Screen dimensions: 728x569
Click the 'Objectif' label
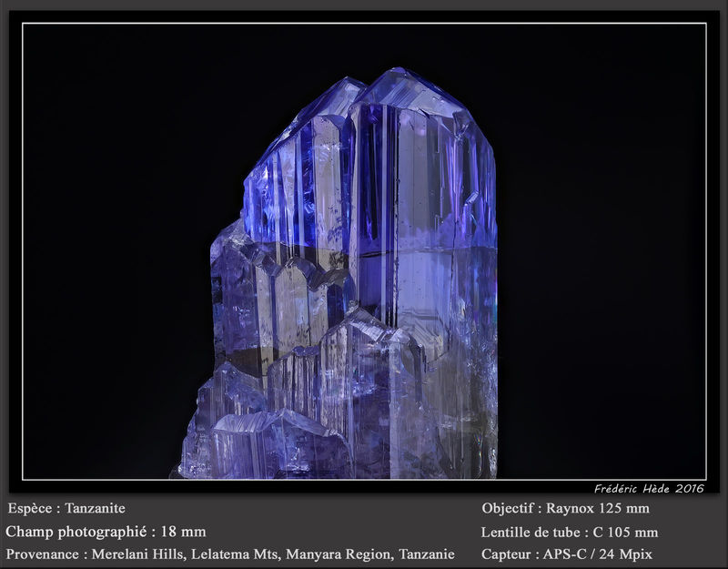tap(508, 509)
